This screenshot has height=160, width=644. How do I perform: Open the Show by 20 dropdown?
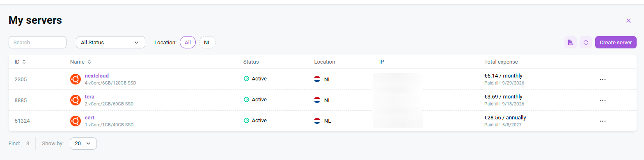click(83, 144)
